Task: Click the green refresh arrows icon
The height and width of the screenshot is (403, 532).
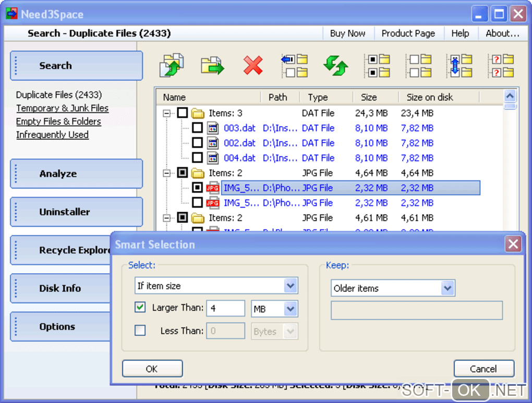Action: point(335,65)
